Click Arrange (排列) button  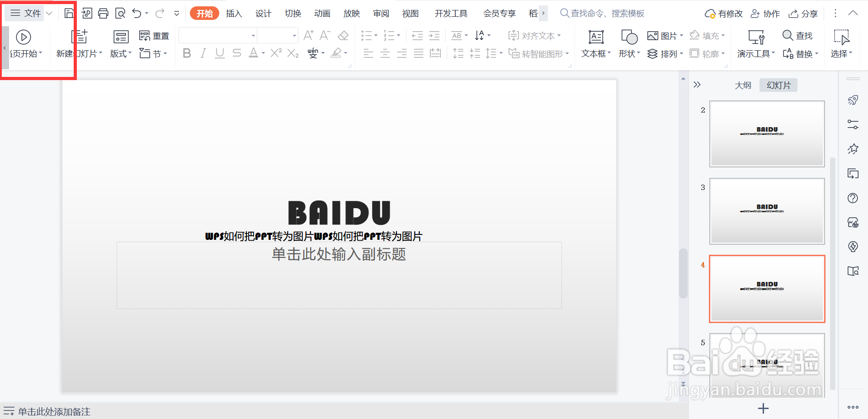(x=665, y=53)
